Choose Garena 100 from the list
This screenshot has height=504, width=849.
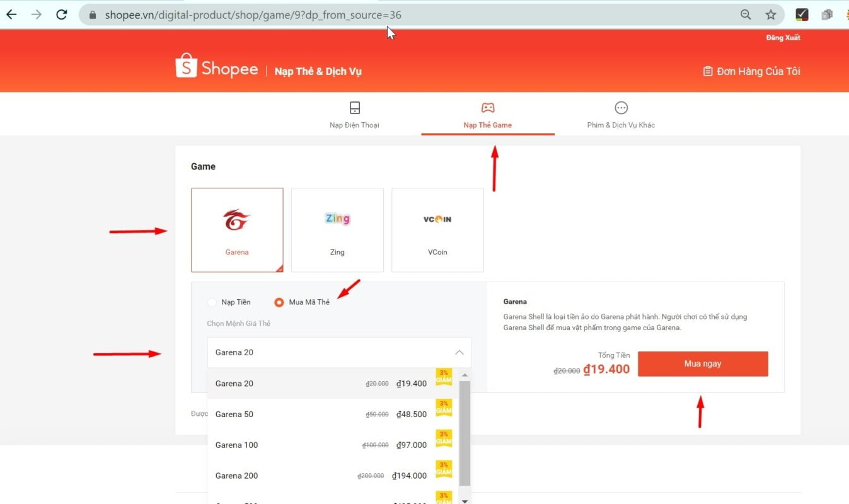[x=333, y=445]
